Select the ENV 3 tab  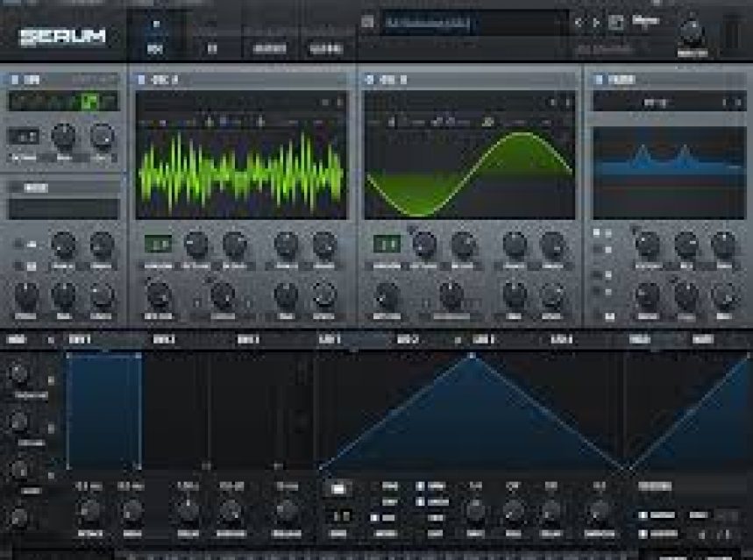(248, 340)
